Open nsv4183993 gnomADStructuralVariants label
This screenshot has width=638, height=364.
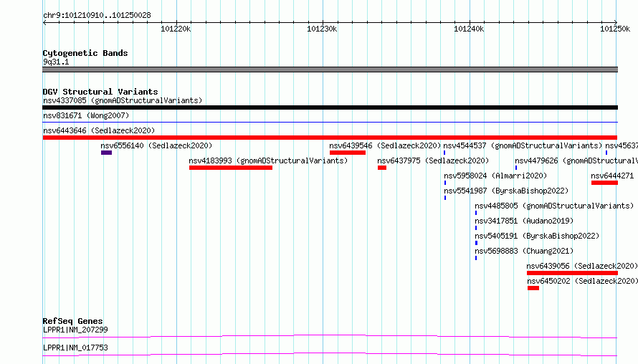point(268,161)
